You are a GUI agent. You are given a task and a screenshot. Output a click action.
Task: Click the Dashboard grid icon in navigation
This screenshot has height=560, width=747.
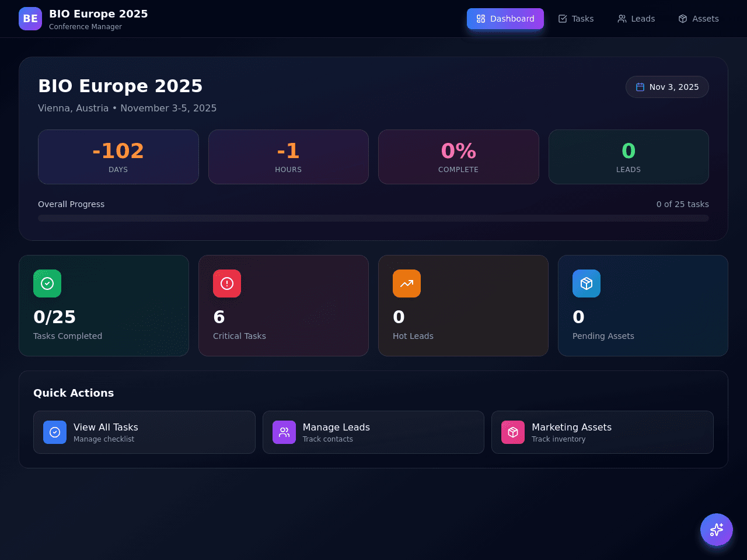pos(481,19)
